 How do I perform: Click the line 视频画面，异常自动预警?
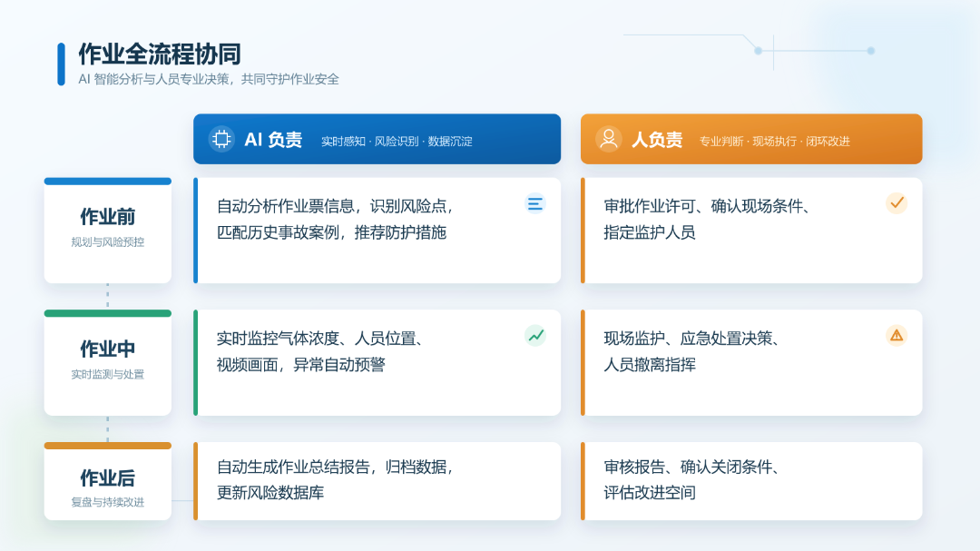pyautogui.click(x=300, y=365)
